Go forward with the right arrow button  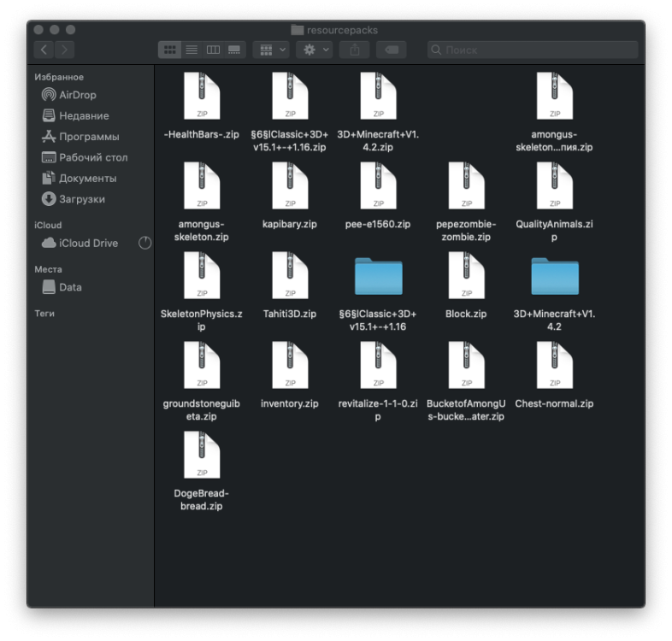tap(64, 50)
